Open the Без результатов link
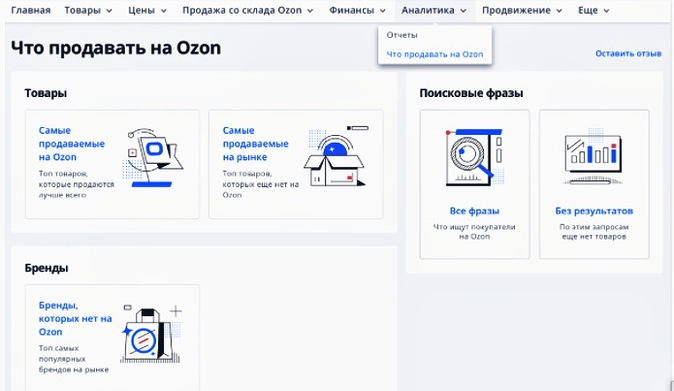Viewport: 674px width, 391px height. coord(594,211)
